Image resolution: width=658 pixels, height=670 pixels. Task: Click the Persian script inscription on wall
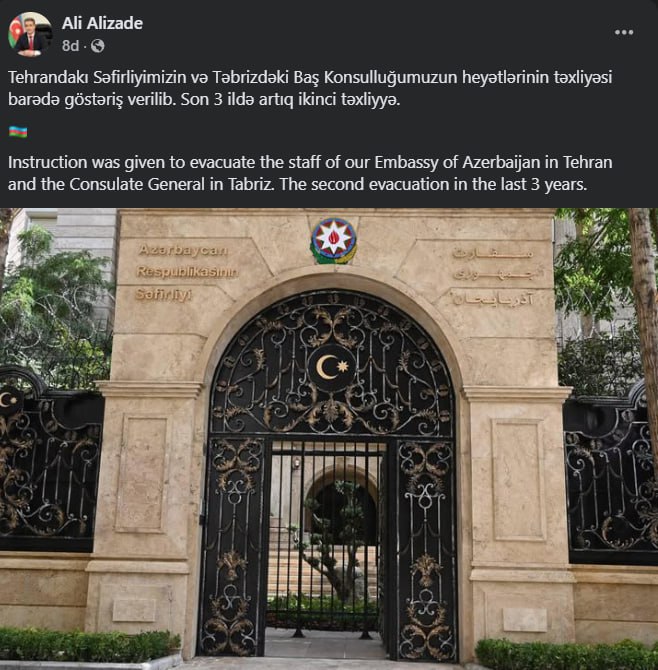pyautogui.click(x=493, y=274)
